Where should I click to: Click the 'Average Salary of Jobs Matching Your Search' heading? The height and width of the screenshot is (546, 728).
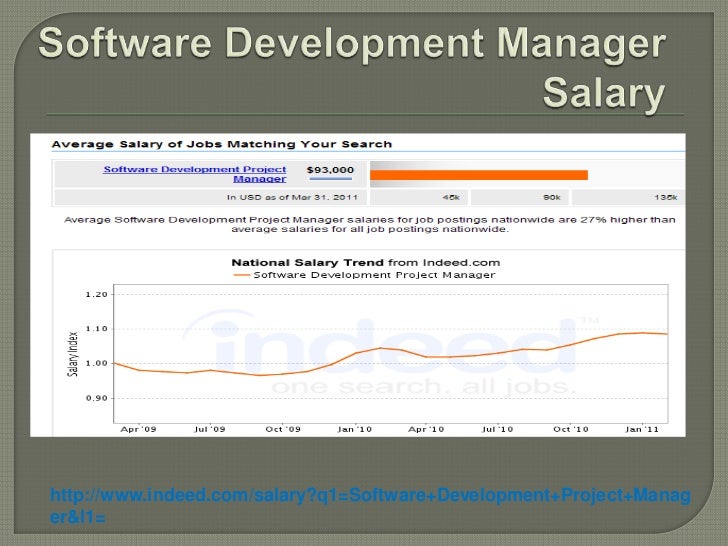click(x=222, y=144)
